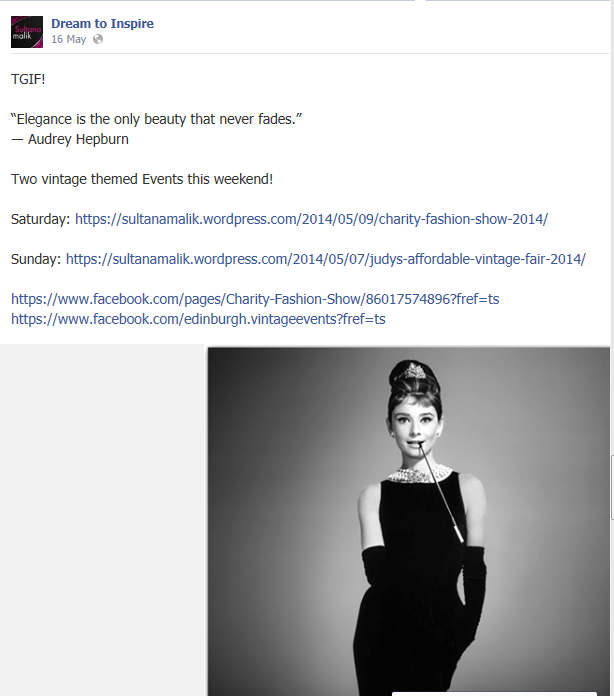Click the Saturday: label
614x696 pixels.
pyautogui.click(x=40, y=219)
